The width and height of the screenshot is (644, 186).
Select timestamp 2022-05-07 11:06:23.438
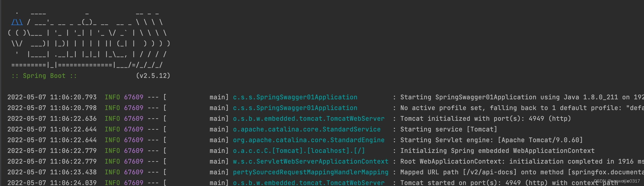coord(52,172)
